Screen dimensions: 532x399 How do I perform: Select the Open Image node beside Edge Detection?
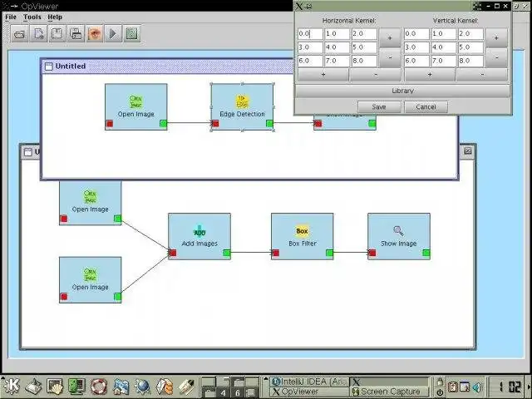[x=136, y=107]
